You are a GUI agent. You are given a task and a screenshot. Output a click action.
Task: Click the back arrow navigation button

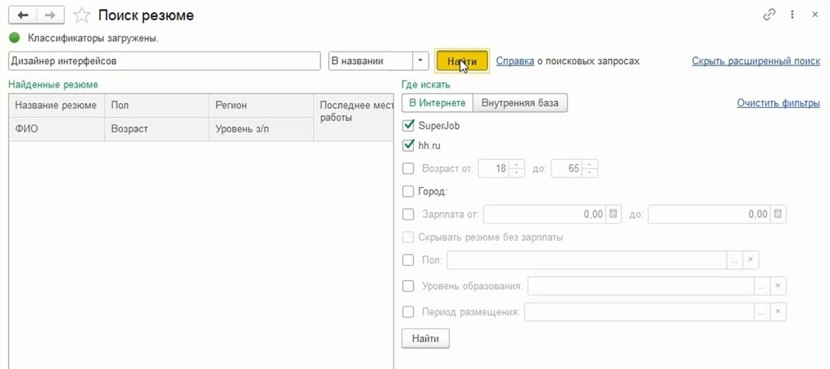23,15
